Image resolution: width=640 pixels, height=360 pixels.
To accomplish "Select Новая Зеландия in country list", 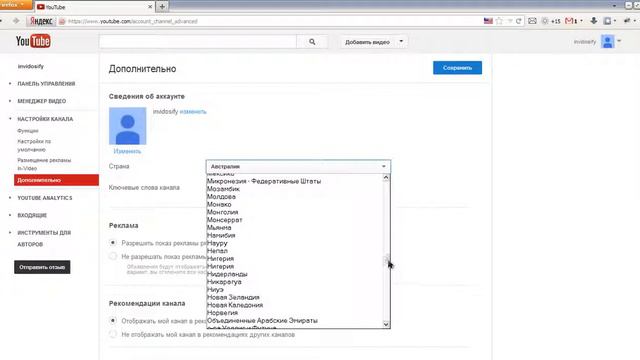I will pos(296,298).
